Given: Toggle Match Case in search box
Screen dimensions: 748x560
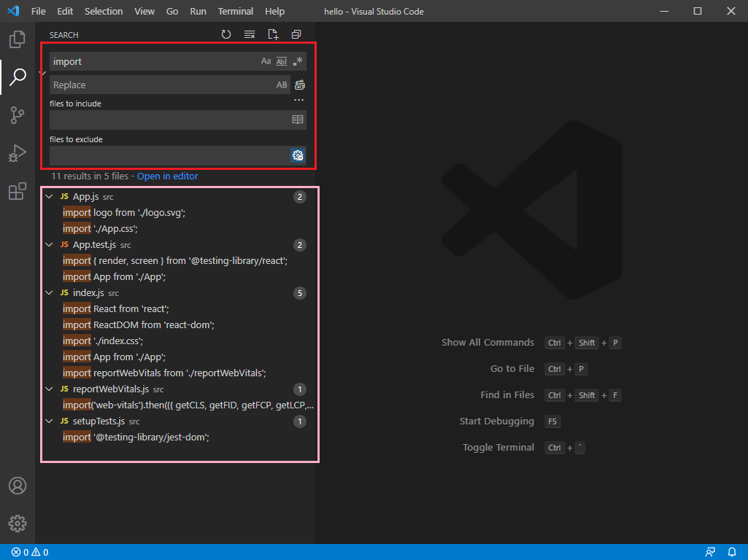Looking at the screenshot, I should click(266, 61).
